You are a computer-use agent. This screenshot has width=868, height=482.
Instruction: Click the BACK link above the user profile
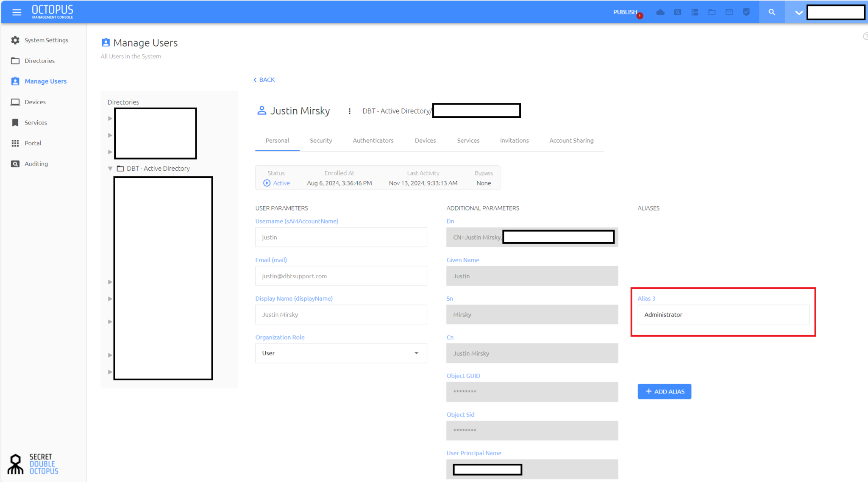coord(264,79)
